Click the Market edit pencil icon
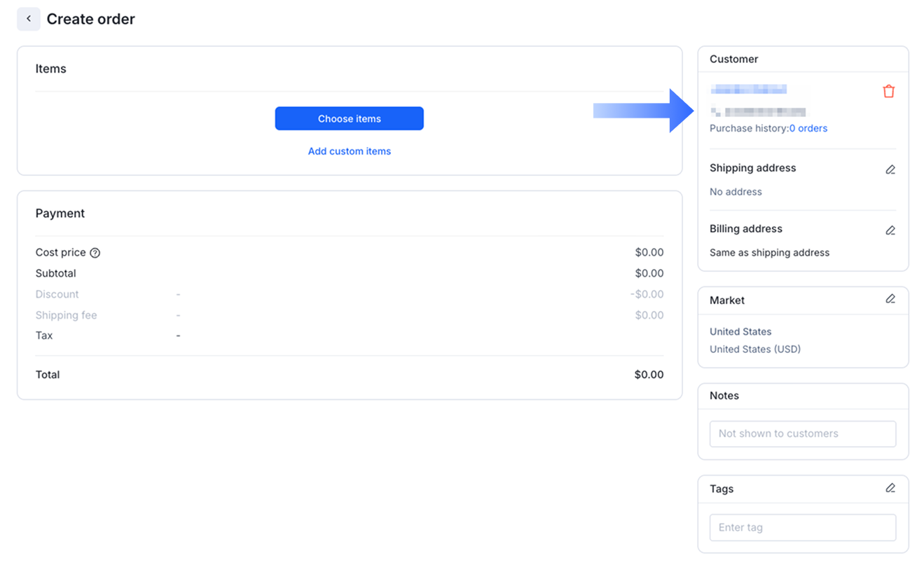 890,299
